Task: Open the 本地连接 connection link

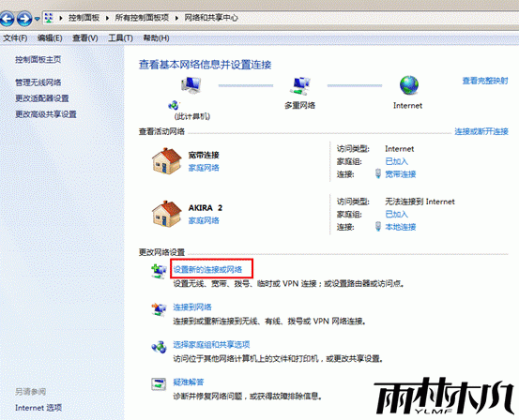Action: click(x=400, y=227)
